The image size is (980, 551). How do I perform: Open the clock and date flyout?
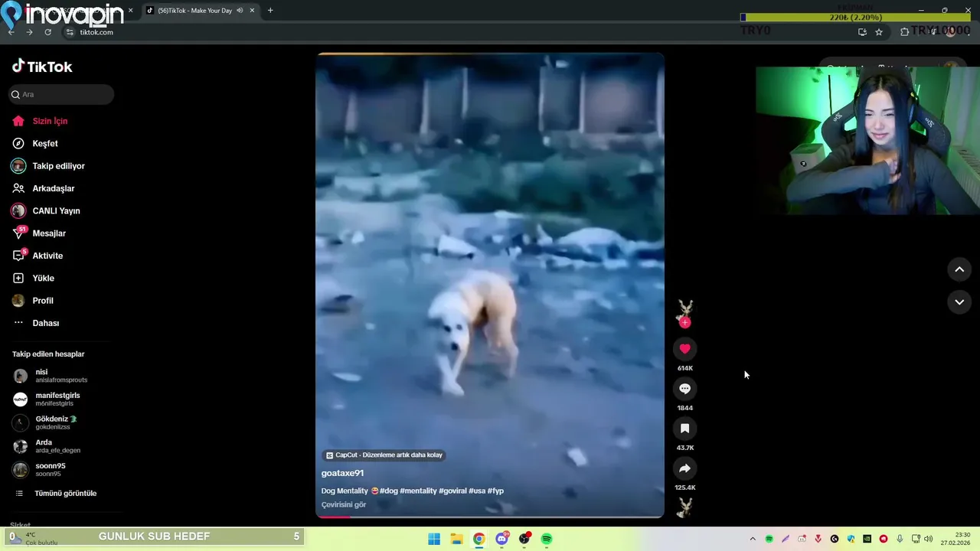click(956, 539)
